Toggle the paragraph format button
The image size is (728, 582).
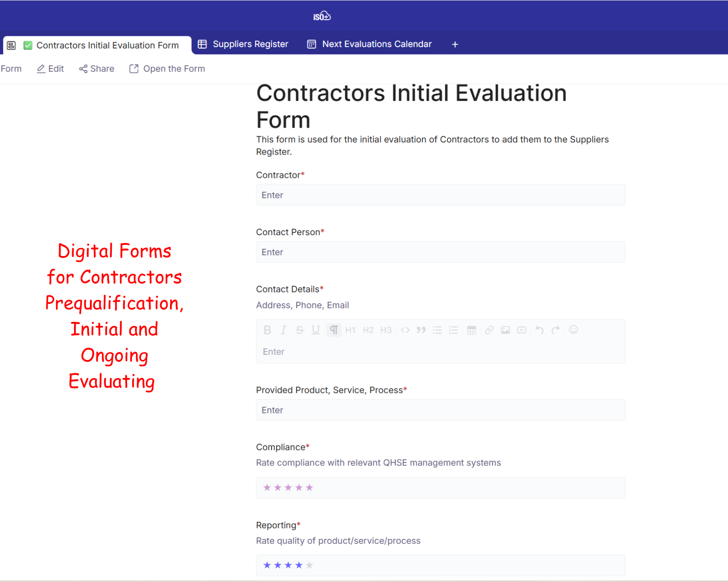coord(334,330)
